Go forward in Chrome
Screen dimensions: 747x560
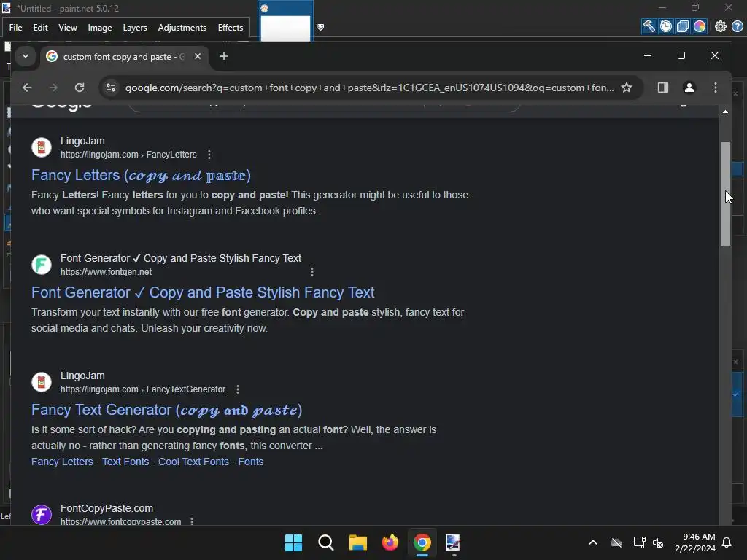click(53, 87)
